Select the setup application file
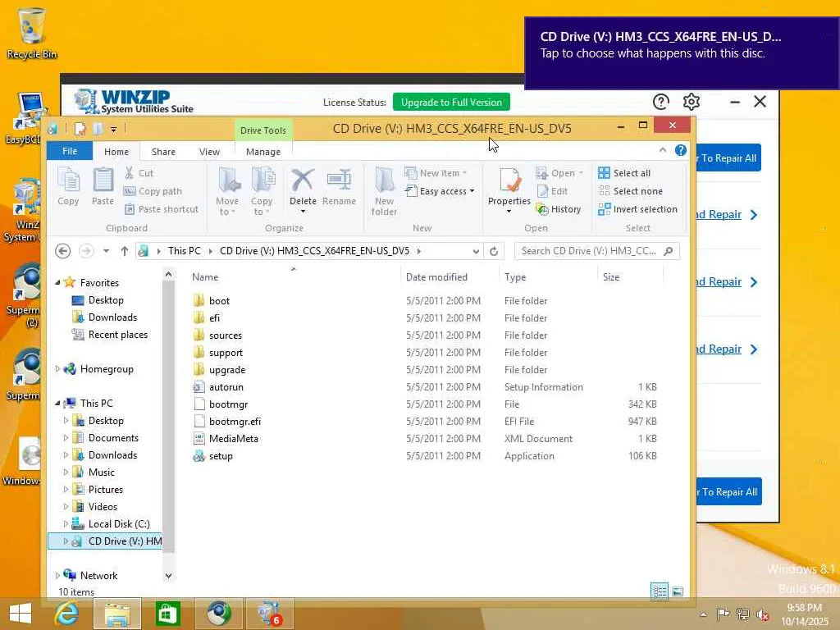 coord(220,456)
